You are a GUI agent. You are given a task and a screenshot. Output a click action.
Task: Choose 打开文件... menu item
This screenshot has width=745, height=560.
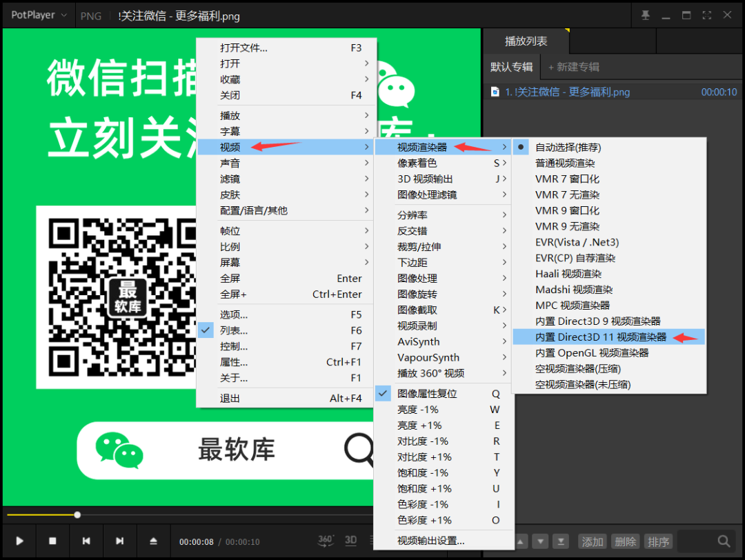click(286, 48)
